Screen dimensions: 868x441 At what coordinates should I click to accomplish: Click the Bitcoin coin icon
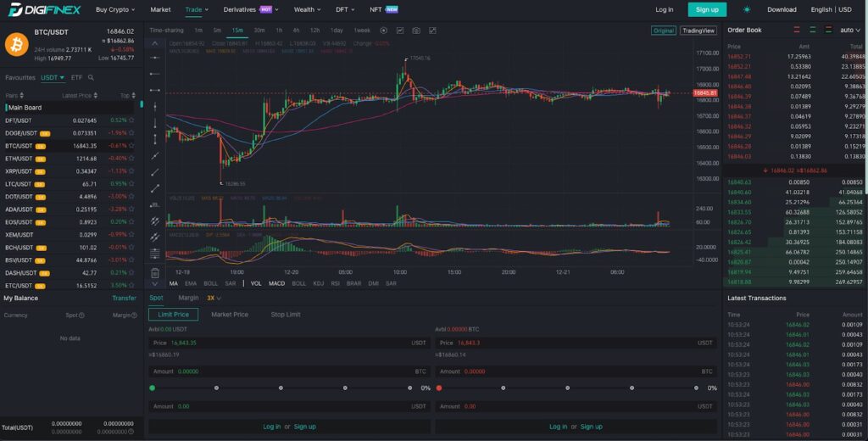(17, 44)
